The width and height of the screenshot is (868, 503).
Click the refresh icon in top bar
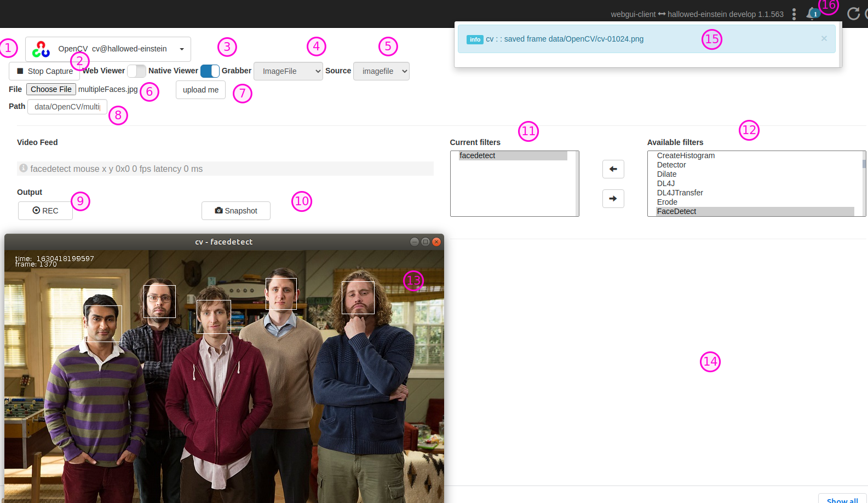[853, 14]
